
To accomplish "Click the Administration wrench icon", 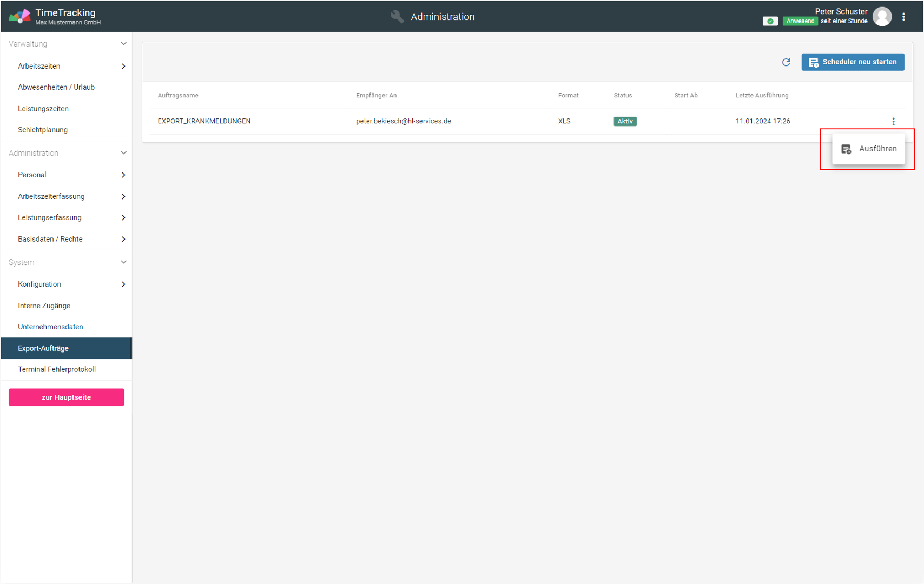I will click(397, 17).
